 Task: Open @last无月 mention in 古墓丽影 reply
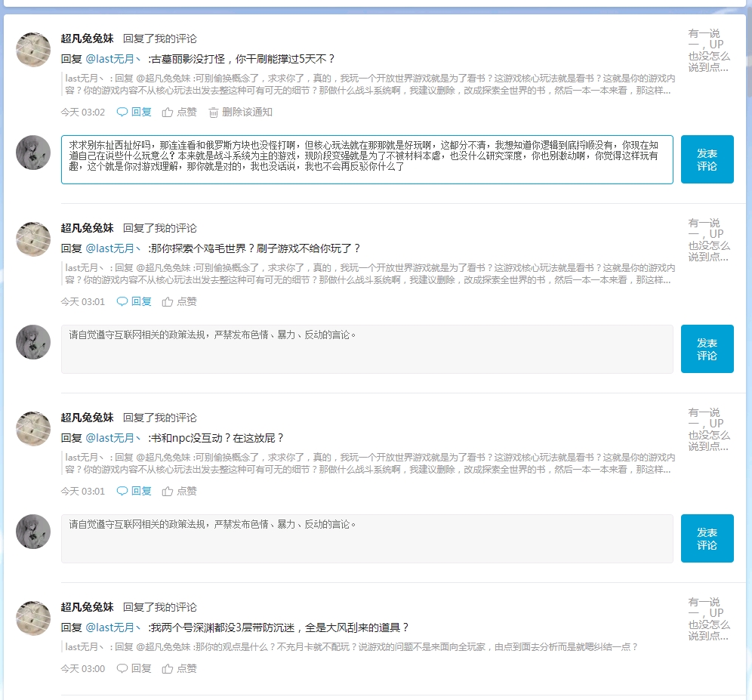[x=112, y=59]
